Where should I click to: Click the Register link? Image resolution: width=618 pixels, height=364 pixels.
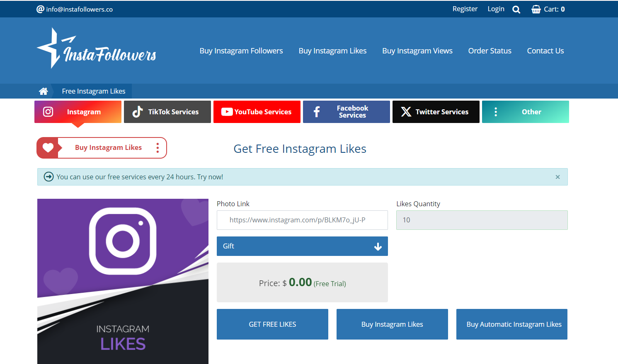[465, 9]
